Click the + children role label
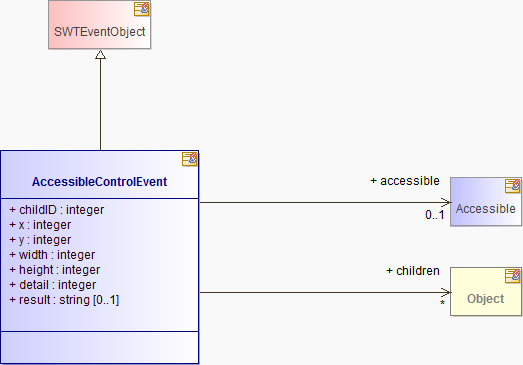 [413, 271]
